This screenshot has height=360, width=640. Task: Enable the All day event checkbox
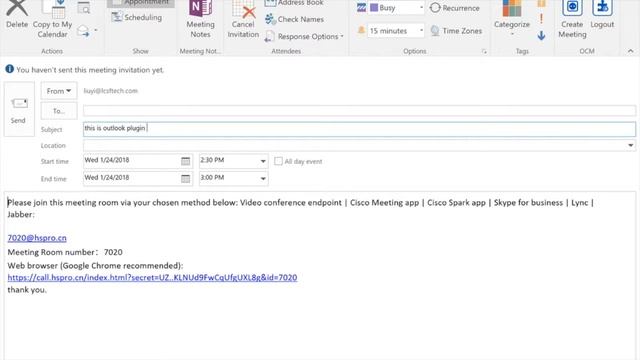coord(278,161)
